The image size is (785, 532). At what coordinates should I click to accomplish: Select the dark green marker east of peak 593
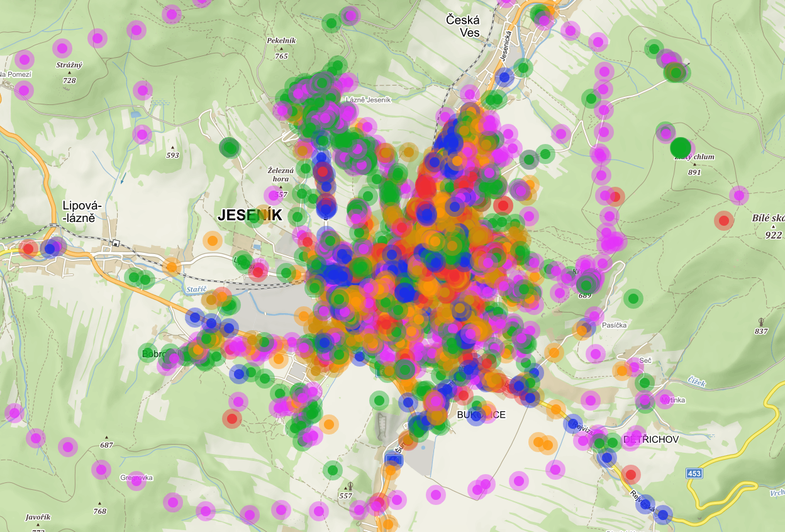point(230,148)
